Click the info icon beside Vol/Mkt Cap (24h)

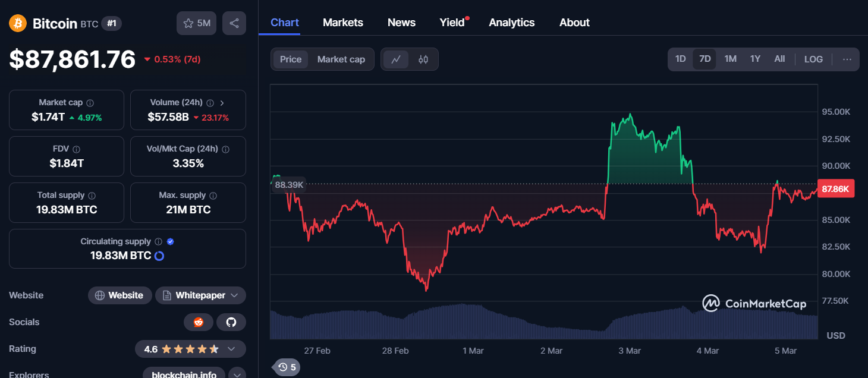point(225,149)
